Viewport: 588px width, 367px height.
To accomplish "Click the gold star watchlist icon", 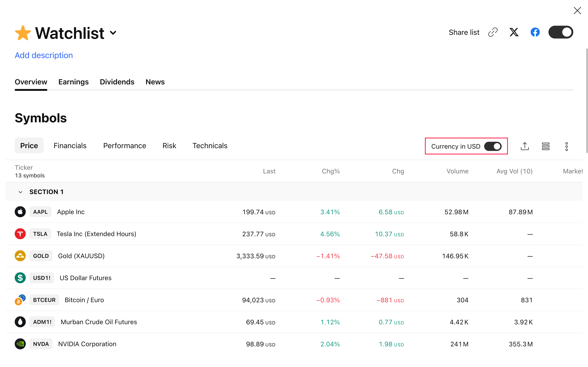I will pyautogui.click(x=23, y=33).
